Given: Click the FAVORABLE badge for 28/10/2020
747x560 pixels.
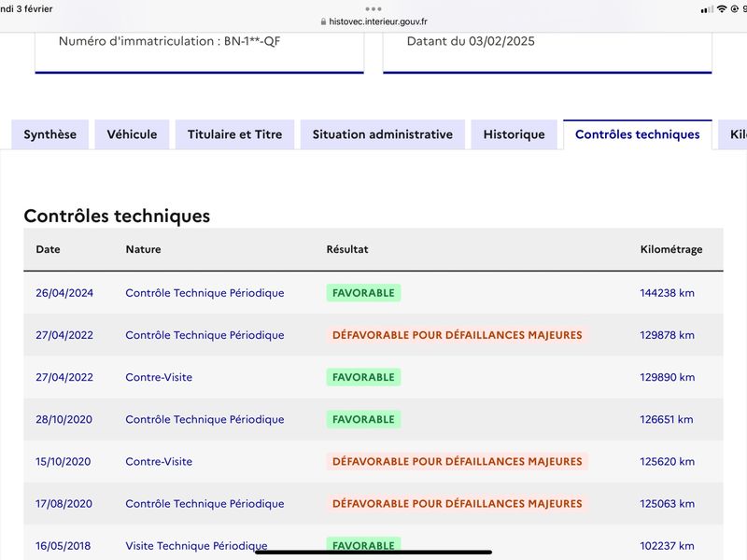Looking at the screenshot, I should pyautogui.click(x=363, y=419).
